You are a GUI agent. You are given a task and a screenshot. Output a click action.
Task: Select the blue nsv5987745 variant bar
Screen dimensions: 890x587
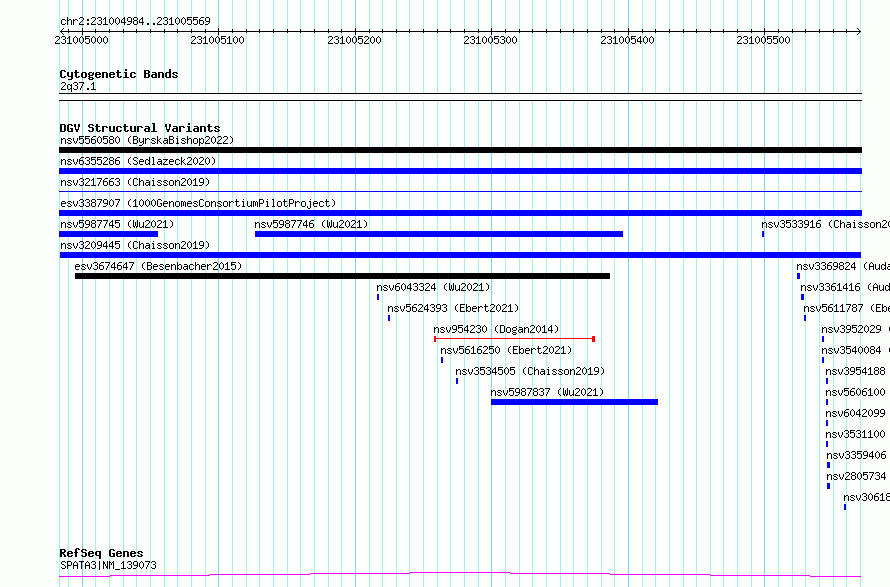(108, 234)
